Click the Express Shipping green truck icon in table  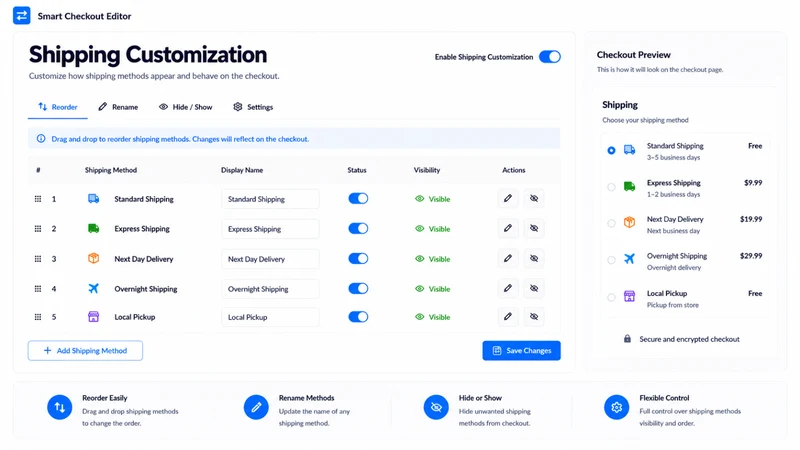(93, 228)
